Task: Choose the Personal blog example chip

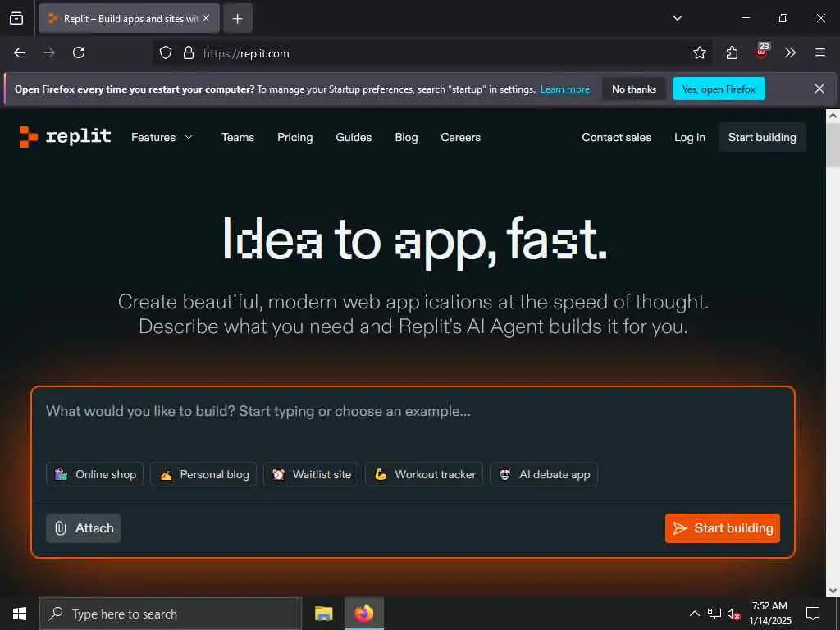Action: pyautogui.click(x=203, y=475)
